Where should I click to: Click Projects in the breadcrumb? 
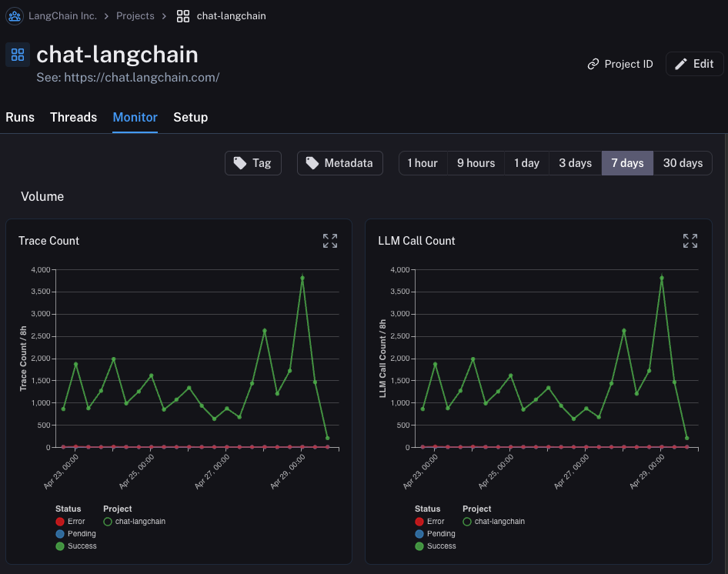pyautogui.click(x=135, y=16)
